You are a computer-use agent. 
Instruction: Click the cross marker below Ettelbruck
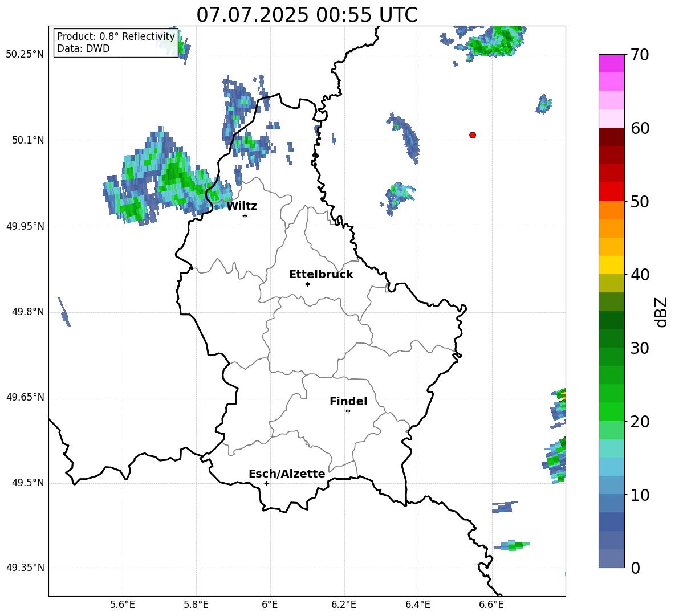pyautogui.click(x=307, y=284)
